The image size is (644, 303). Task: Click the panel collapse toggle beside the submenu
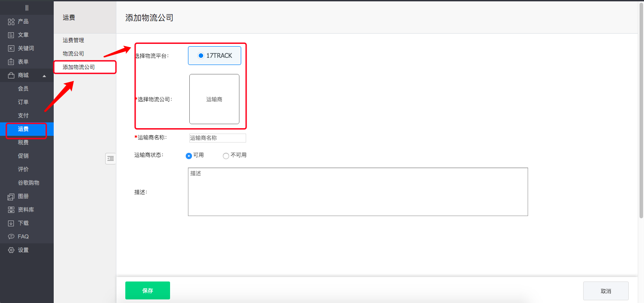tap(111, 159)
